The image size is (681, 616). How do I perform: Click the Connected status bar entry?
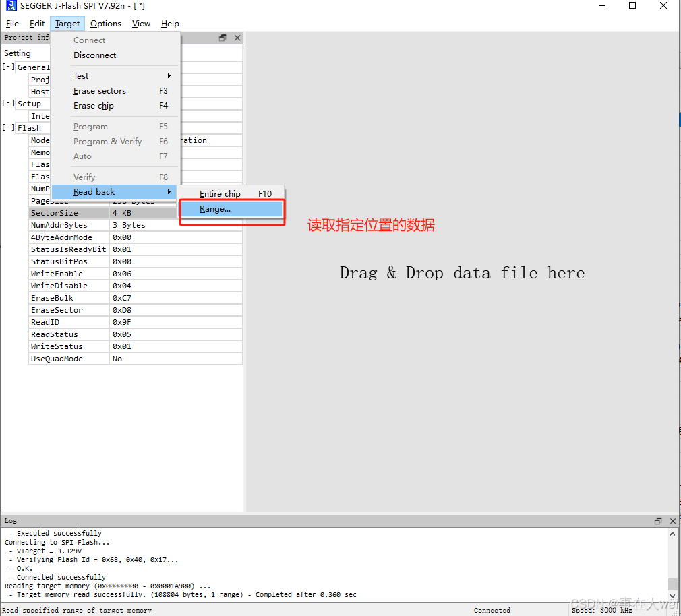tap(492, 611)
